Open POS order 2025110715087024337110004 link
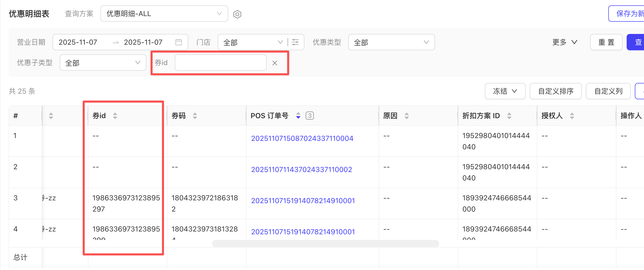Image resolution: width=644 pixels, height=270 pixels. (x=302, y=138)
